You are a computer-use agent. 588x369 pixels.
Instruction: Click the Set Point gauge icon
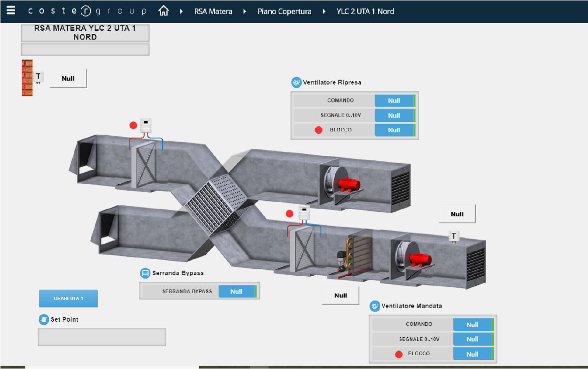[x=43, y=319]
